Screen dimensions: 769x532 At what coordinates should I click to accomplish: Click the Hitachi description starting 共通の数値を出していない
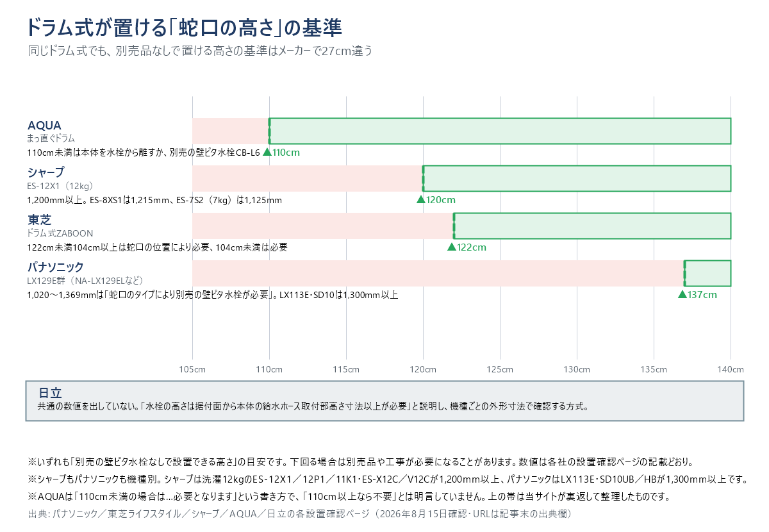[313, 406]
